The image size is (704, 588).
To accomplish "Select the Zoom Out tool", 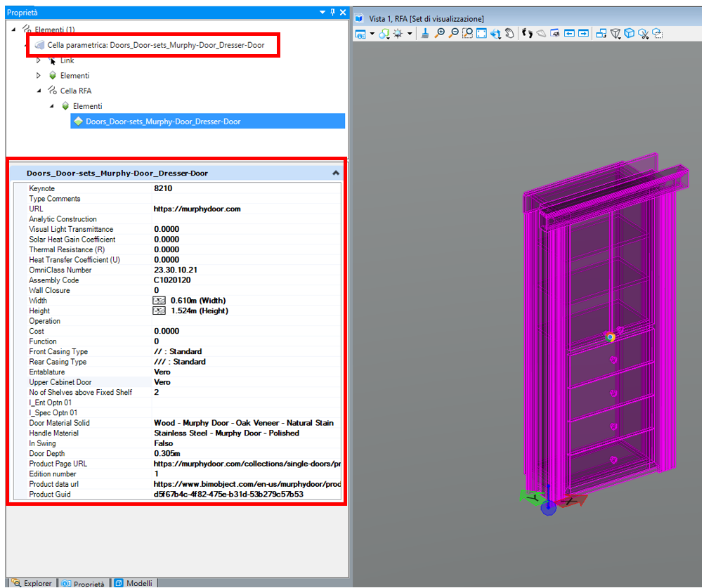I will point(453,33).
